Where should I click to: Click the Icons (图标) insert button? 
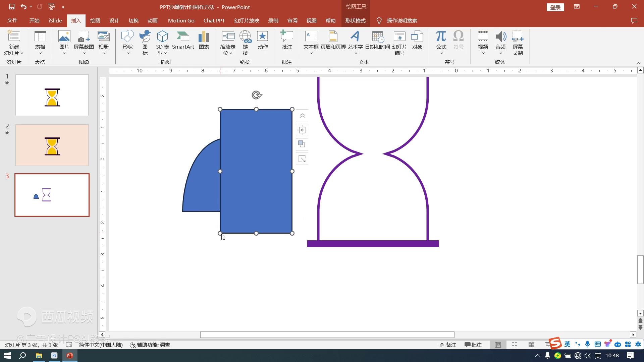point(145,37)
